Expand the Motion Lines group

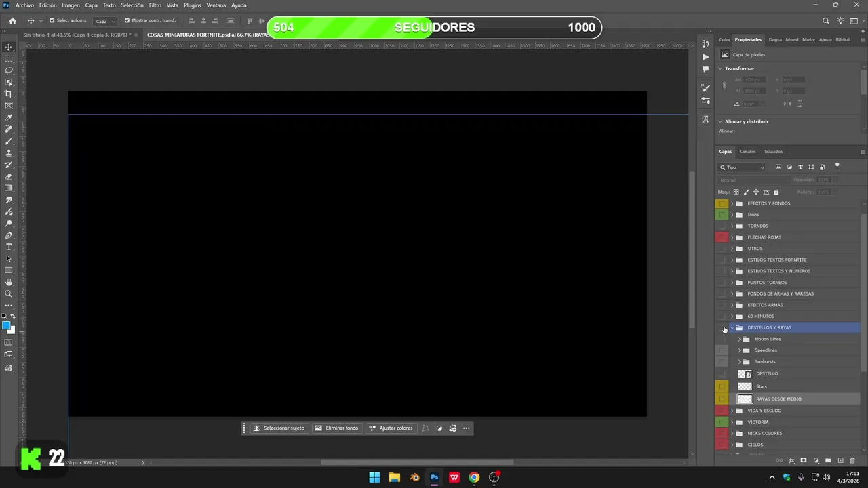pyautogui.click(x=739, y=339)
